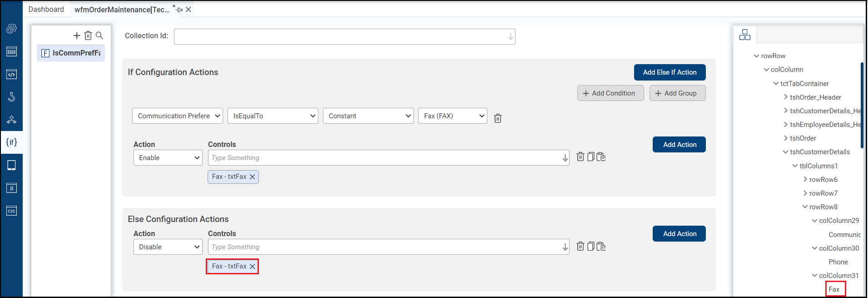Expand the rowRow6 tree node

[x=805, y=180]
